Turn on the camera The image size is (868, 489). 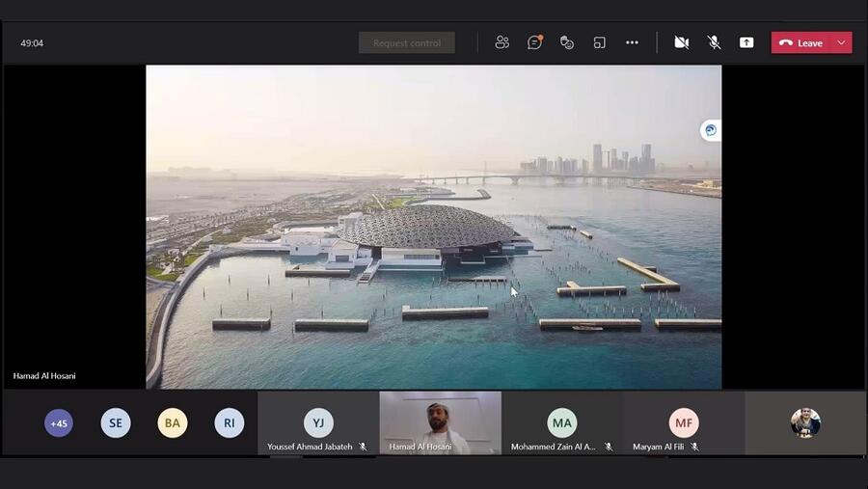pyautogui.click(x=681, y=42)
